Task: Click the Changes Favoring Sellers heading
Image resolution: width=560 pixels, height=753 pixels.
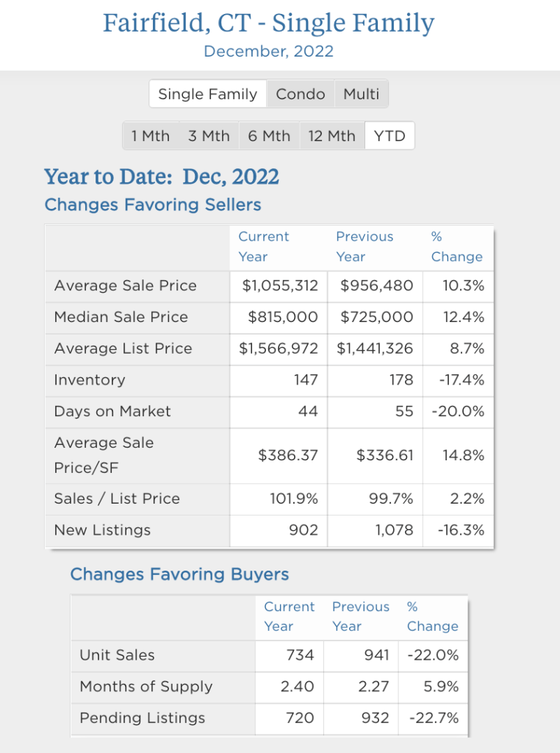Action: pyautogui.click(x=153, y=204)
